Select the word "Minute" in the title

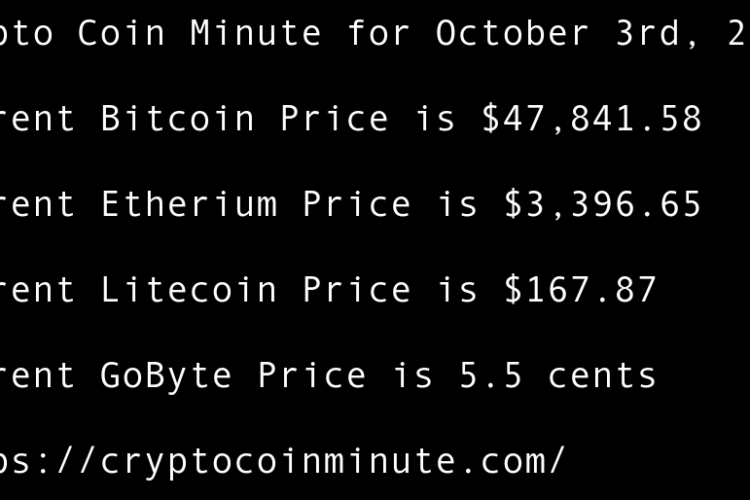255,33
